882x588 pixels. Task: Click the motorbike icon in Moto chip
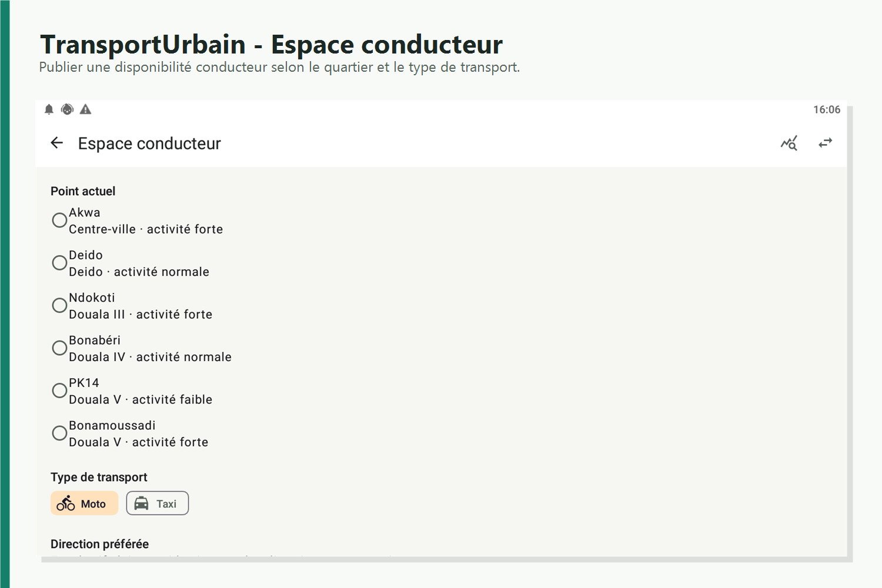coord(66,503)
